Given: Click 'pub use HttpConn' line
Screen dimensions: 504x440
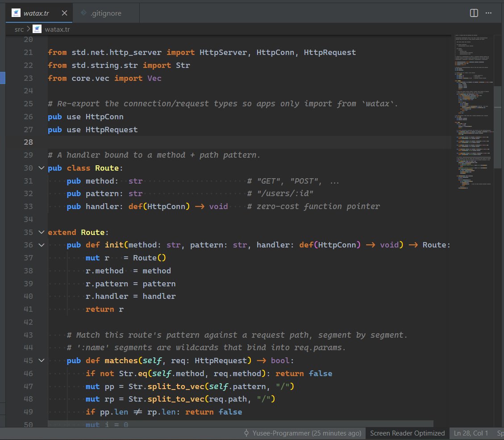Looking at the screenshot, I should [86, 117].
